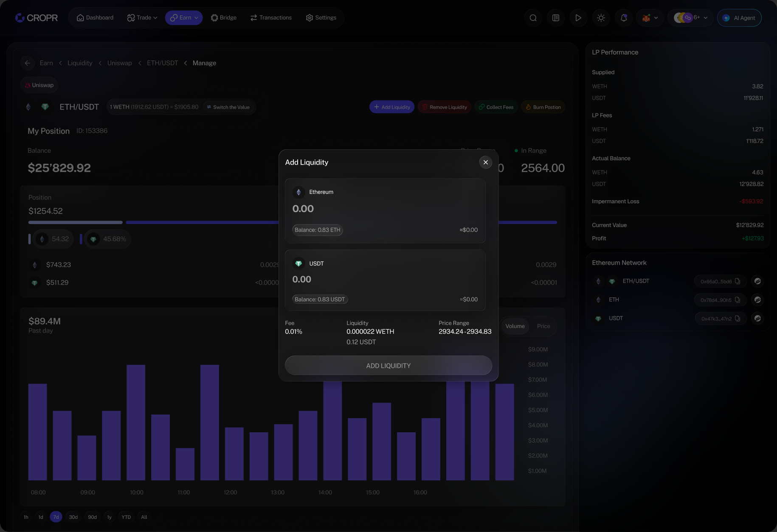Copy the ETH contract address 0x78d4
777x532 pixels.
coord(738,300)
